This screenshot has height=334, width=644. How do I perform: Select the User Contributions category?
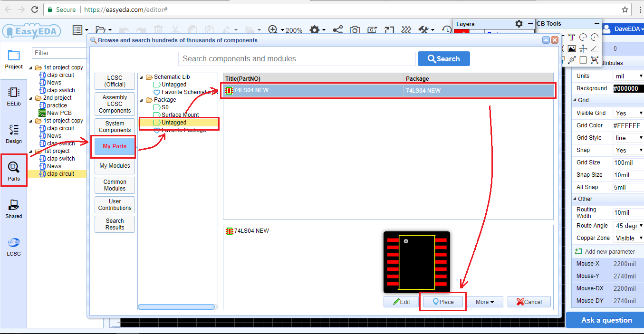coord(115,205)
